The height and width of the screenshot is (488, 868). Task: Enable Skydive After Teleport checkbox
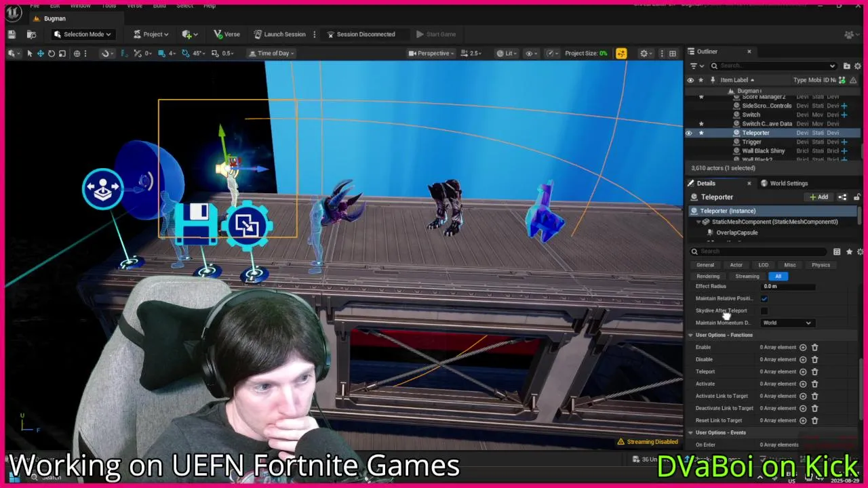(x=764, y=310)
